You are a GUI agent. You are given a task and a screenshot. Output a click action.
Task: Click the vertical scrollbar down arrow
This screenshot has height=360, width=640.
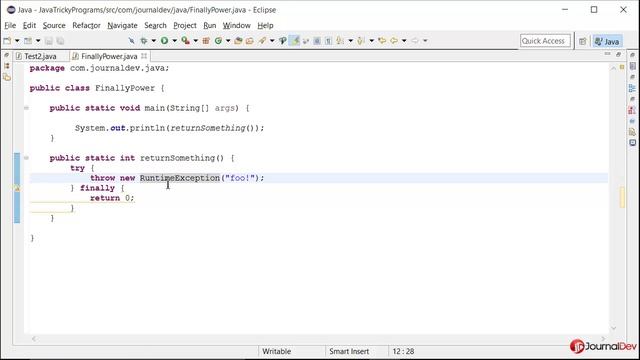click(613, 328)
